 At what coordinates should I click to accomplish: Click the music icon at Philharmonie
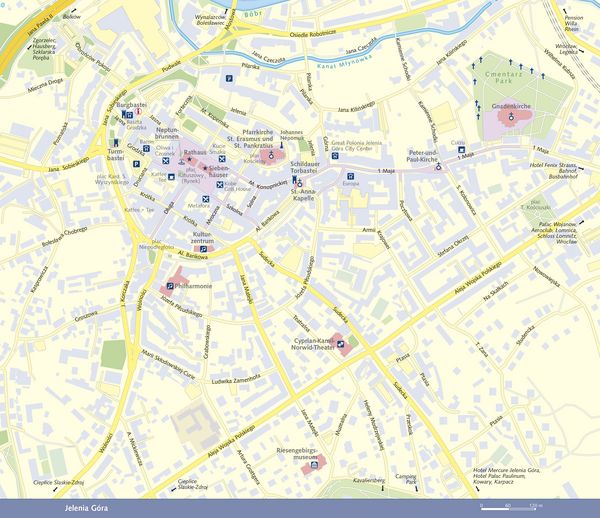170,286
